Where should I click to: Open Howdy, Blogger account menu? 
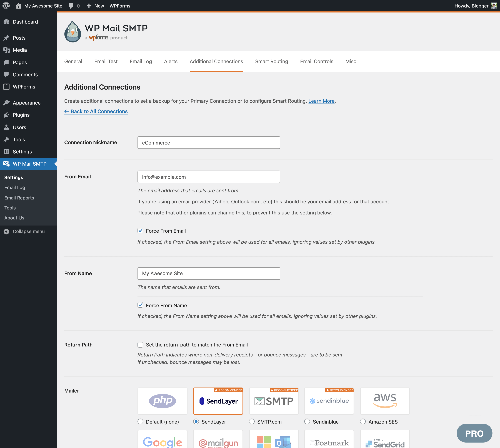tap(475, 6)
